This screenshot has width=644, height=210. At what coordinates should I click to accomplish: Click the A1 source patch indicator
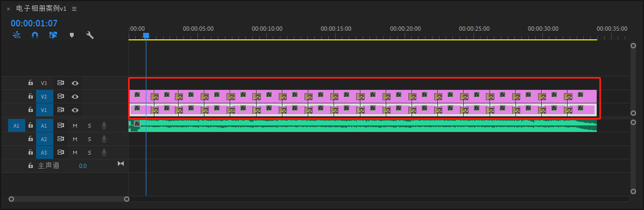tap(17, 125)
